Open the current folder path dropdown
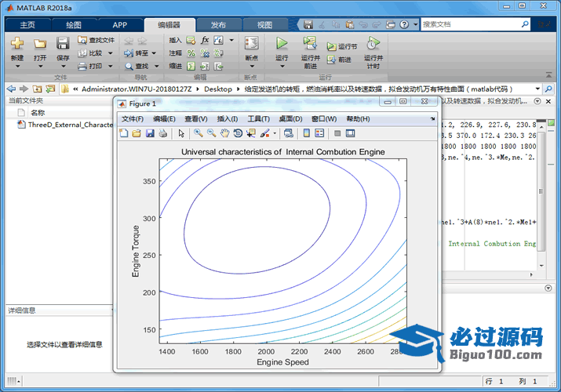The width and height of the screenshot is (561, 392). [537, 89]
